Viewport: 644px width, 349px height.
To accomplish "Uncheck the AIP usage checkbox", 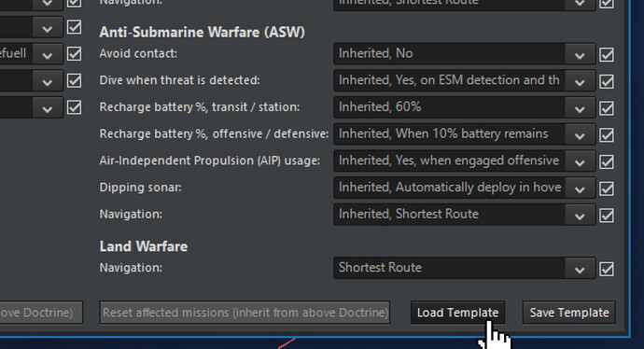I will [607, 161].
